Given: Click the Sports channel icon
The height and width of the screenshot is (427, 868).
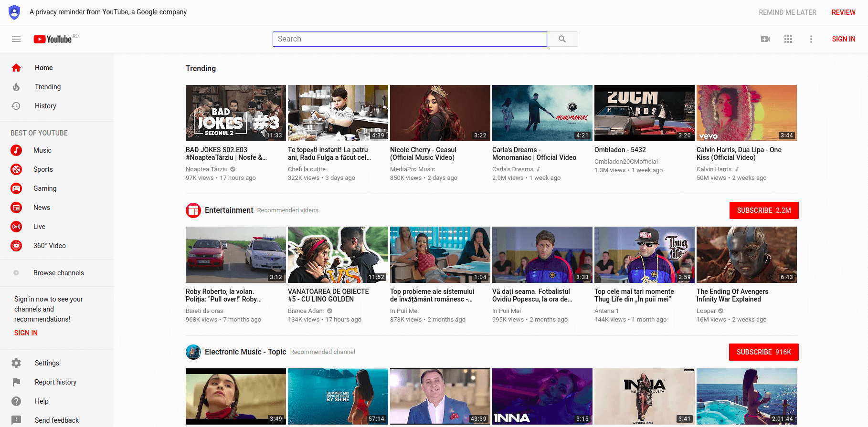Looking at the screenshot, I should [16, 169].
